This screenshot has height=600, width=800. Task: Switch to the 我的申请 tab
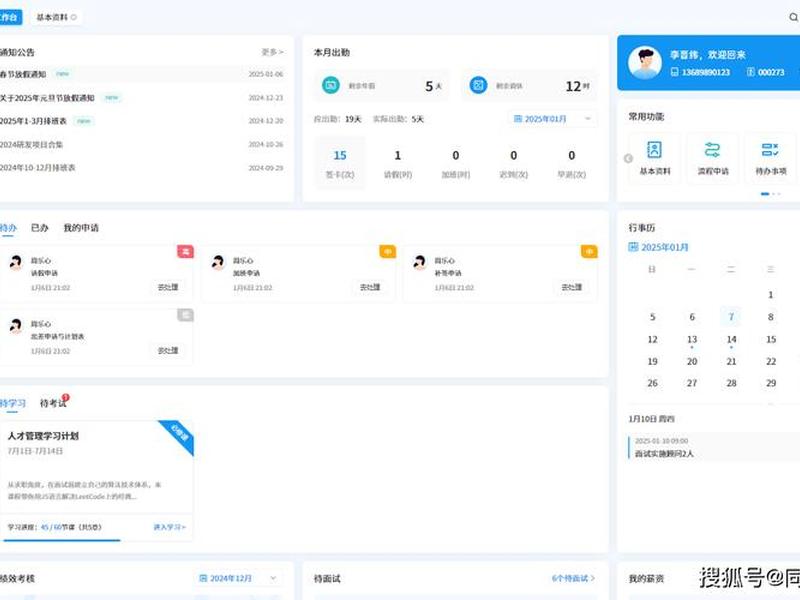click(81, 228)
